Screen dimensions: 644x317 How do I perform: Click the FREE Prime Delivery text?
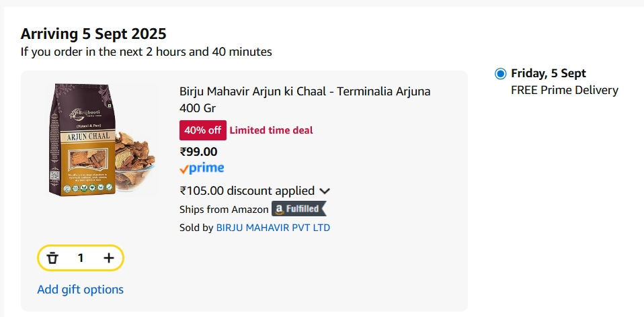point(564,90)
